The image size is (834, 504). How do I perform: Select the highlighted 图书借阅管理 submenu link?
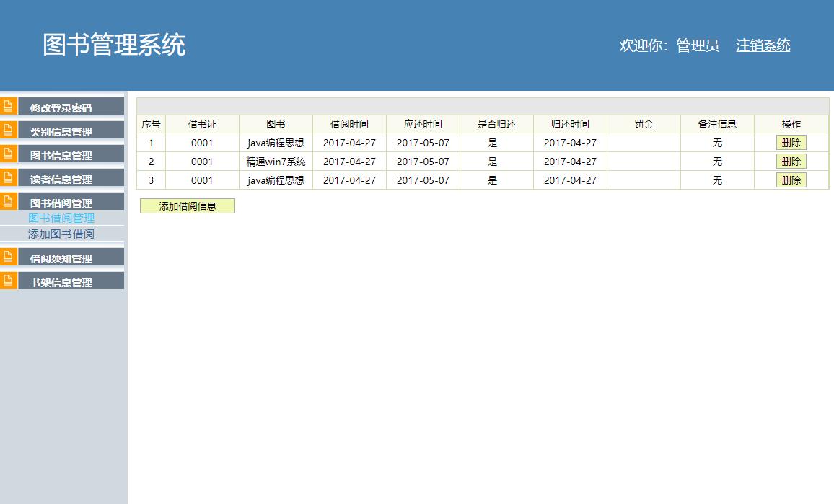[x=61, y=218]
